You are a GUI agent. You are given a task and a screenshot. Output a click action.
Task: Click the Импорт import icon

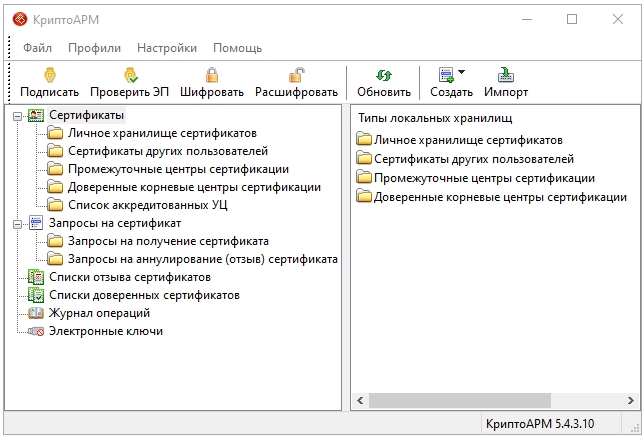[506, 75]
